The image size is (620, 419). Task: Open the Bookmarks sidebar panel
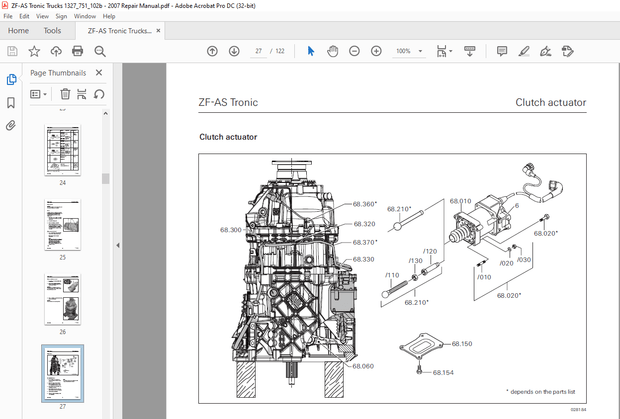[11, 103]
